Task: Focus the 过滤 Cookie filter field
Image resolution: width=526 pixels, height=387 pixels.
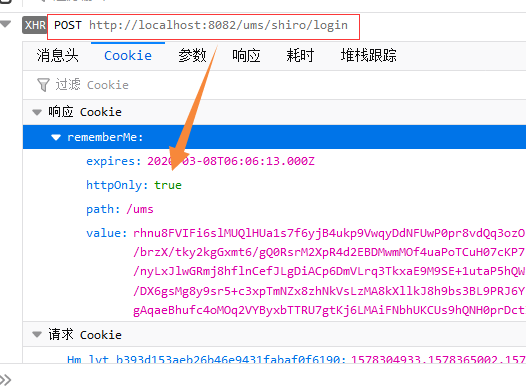Action: [274, 85]
